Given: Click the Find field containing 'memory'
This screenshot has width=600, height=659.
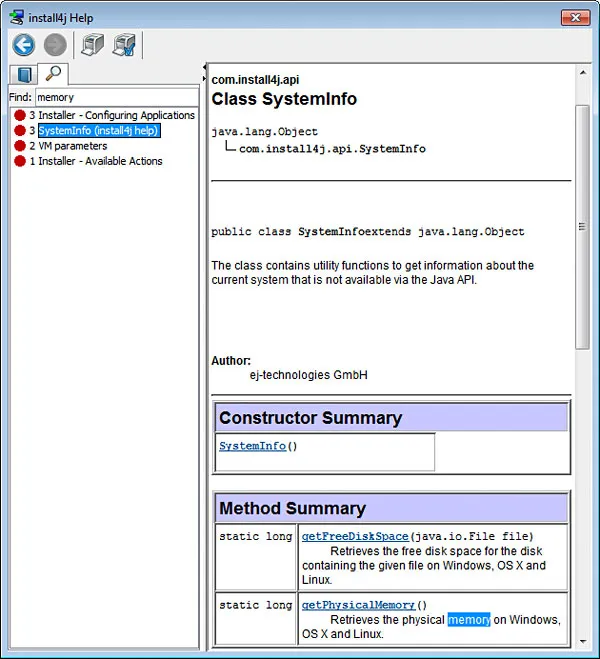Looking at the screenshot, I should coord(117,98).
